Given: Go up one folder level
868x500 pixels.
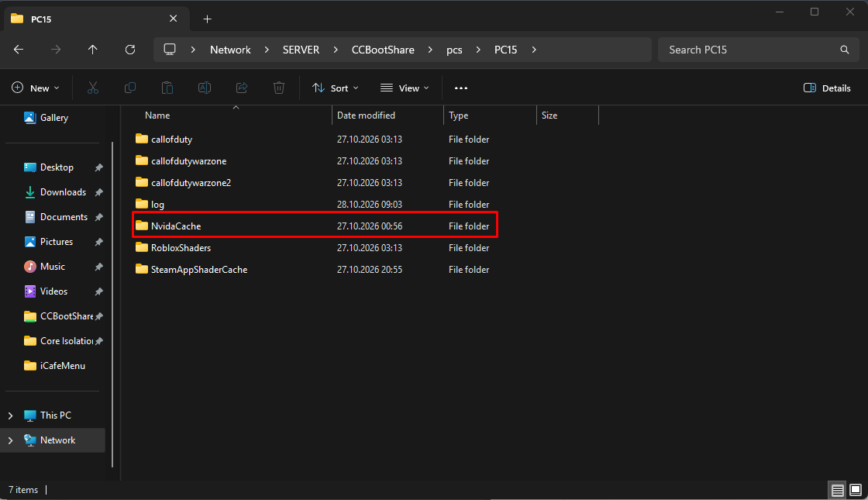Looking at the screenshot, I should [x=92, y=50].
